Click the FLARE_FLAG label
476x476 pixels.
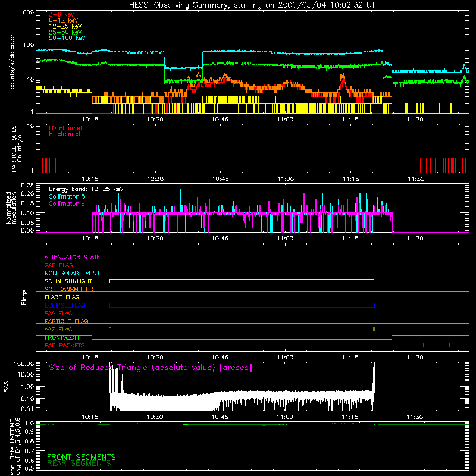point(62,297)
